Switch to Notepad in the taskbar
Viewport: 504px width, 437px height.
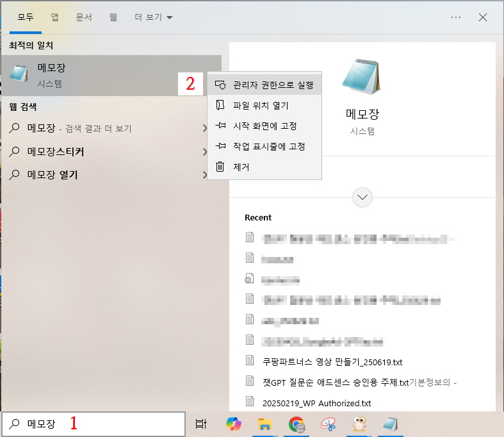tap(391, 424)
